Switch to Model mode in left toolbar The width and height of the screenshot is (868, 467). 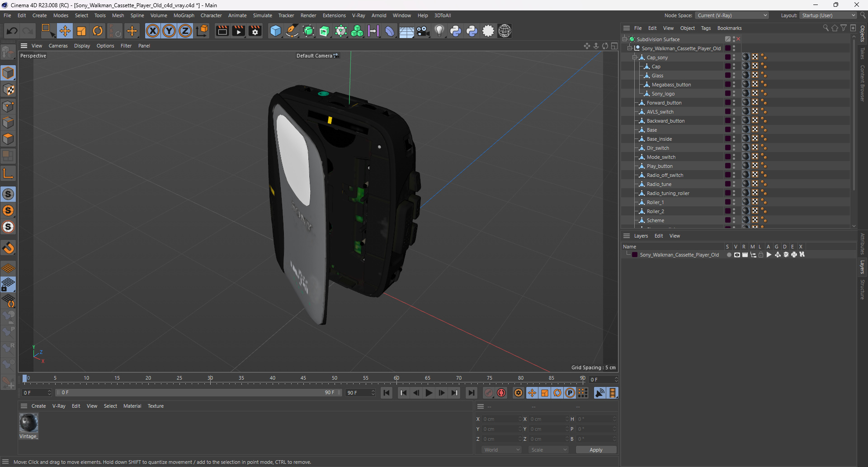pos(8,73)
